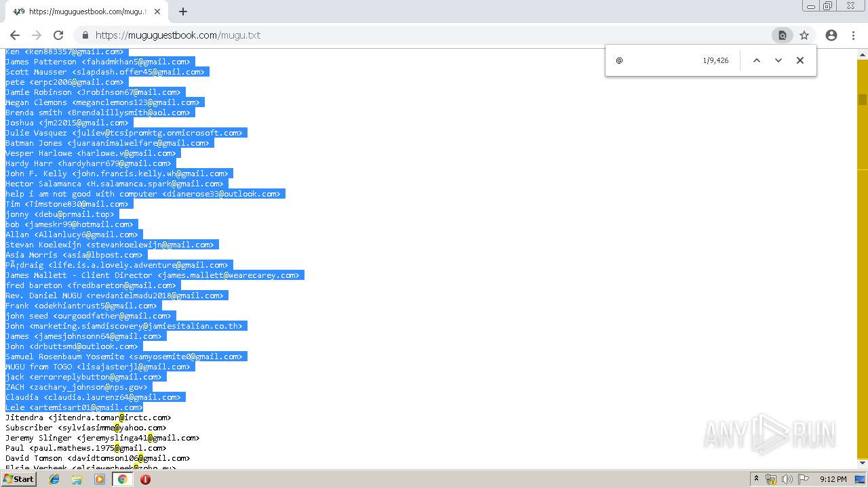Viewport: 868px width, 488px height.
Task: Click the 1/9,426 match counter
Action: tap(715, 60)
